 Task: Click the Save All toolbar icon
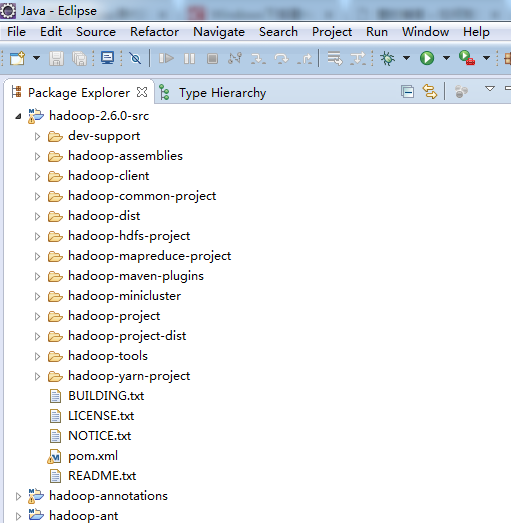pos(79,59)
